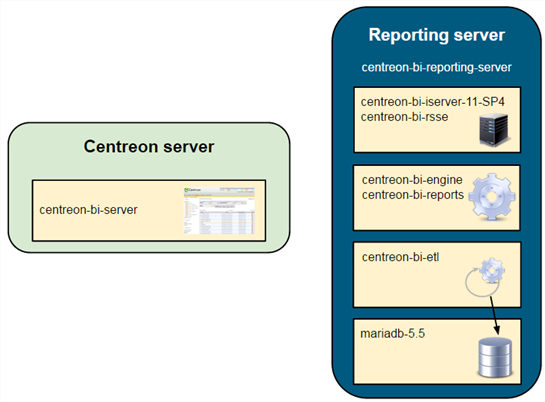Image resolution: width=545 pixels, height=402 pixels.
Task: Select the 'Reporting server' heading
Action: pos(437,35)
